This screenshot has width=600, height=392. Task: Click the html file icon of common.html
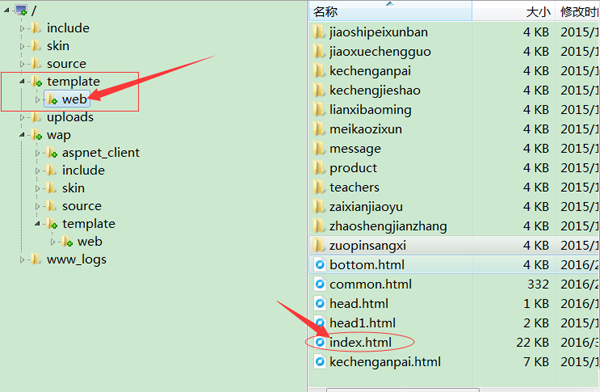[x=320, y=284]
